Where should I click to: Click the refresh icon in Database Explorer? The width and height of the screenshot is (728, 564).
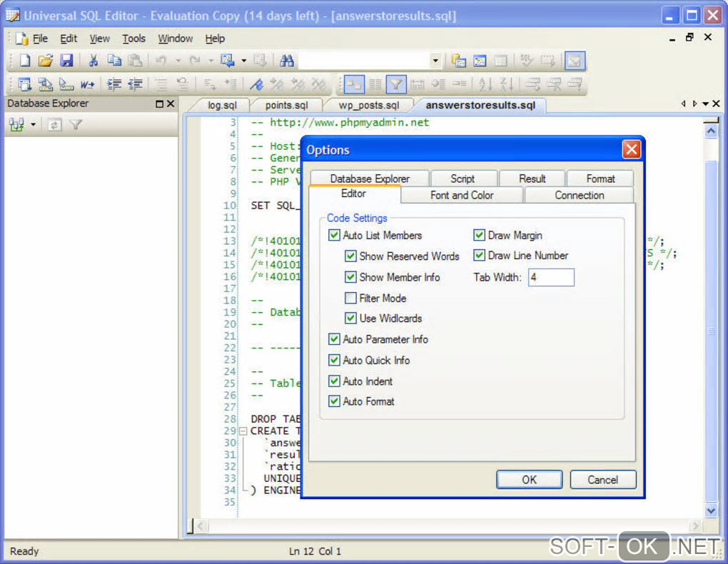(55, 124)
